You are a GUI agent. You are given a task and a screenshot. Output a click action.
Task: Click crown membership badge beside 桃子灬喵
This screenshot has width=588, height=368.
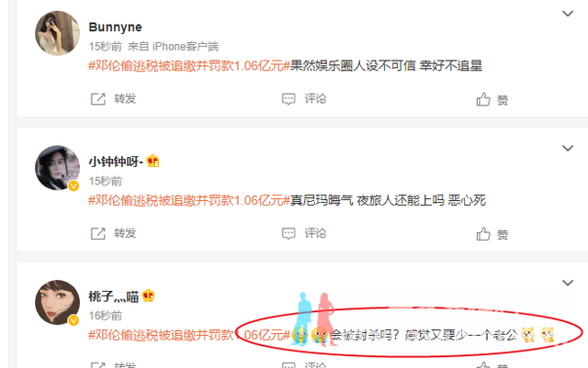149,296
